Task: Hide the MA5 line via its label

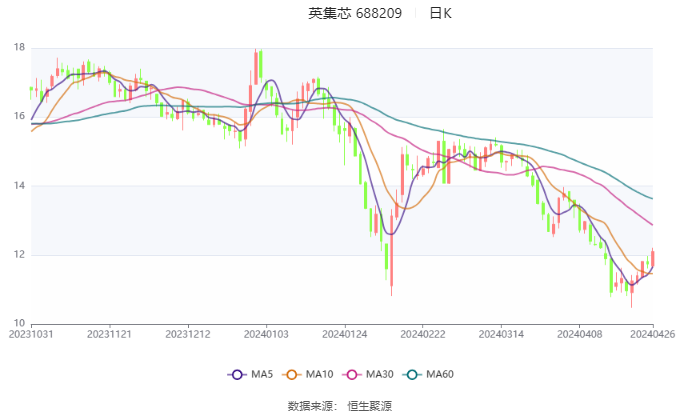Action: coord(262,374)
